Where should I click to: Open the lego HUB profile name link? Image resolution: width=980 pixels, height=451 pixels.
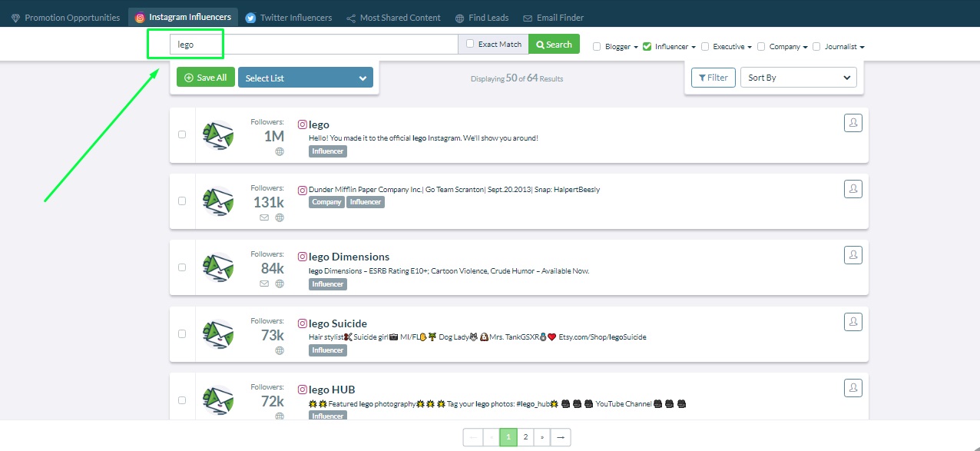(x=332, y=390)
